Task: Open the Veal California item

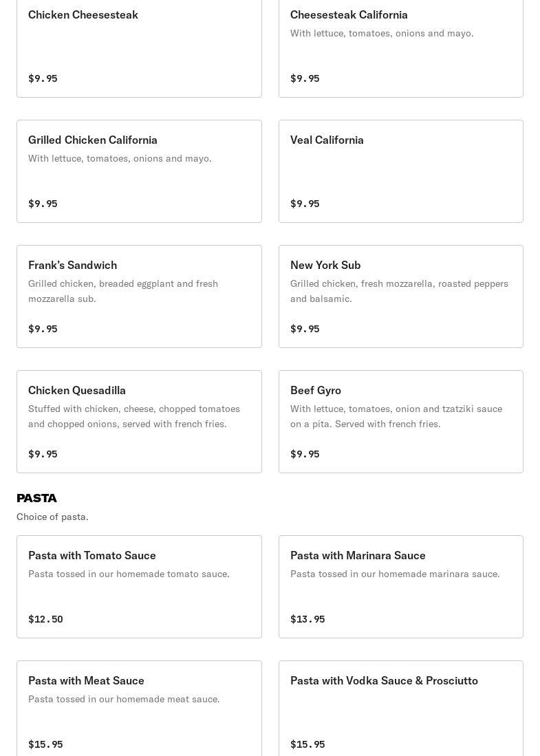Action: click(400, 171)
